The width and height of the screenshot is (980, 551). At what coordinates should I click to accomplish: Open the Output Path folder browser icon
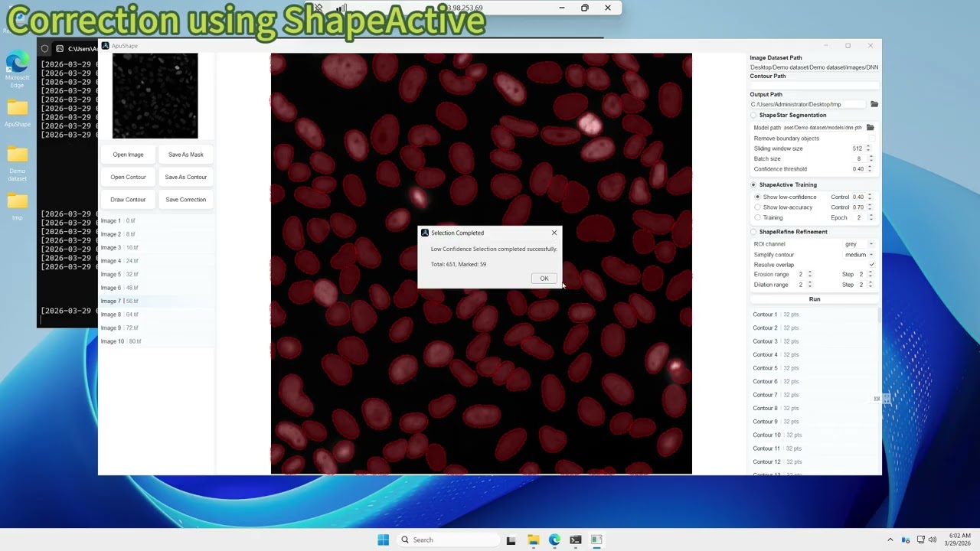pyautogui.click(x=874, y=104)
